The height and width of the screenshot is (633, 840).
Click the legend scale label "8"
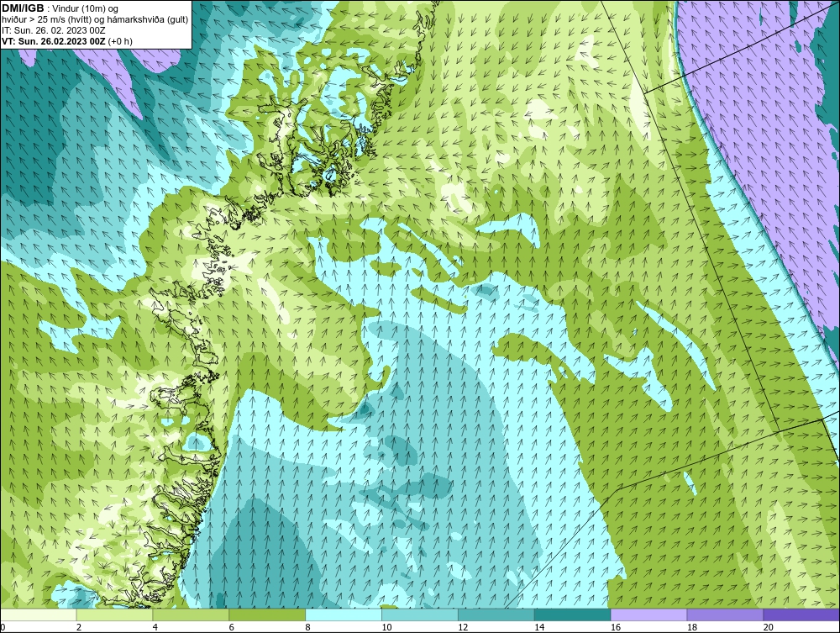307,627
